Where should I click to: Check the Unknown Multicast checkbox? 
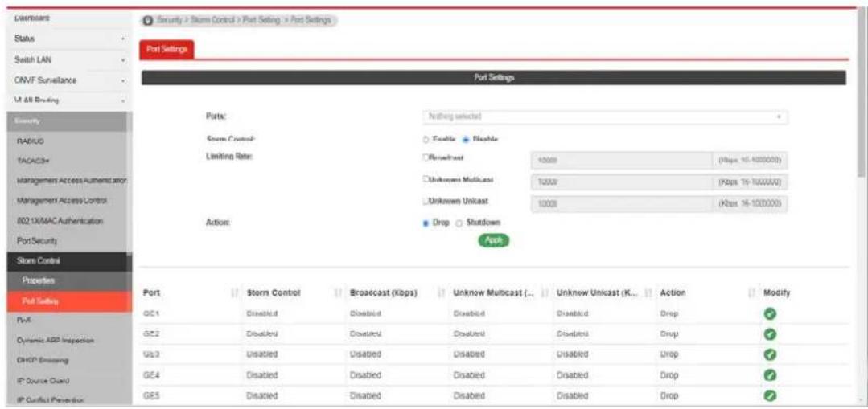(x=426, y=179)
